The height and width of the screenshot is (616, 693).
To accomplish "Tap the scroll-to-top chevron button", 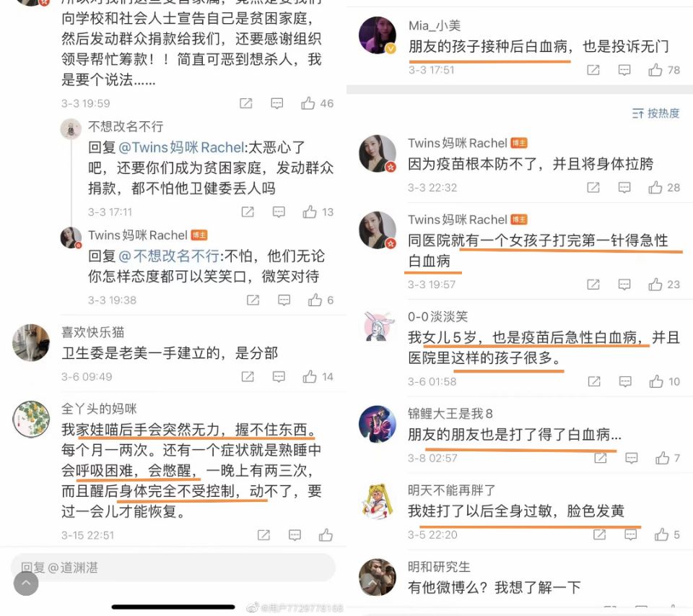I will [x=26, y=584].
